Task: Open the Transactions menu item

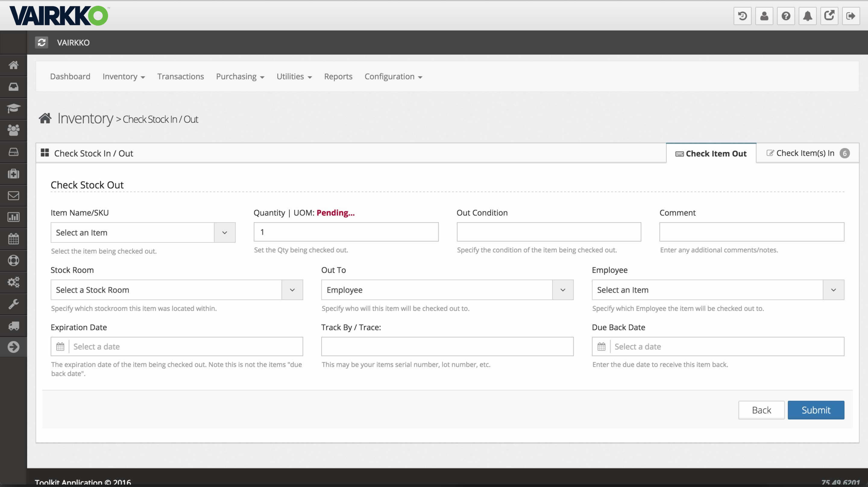Action: pyautogui.click(x=180, y=77)
